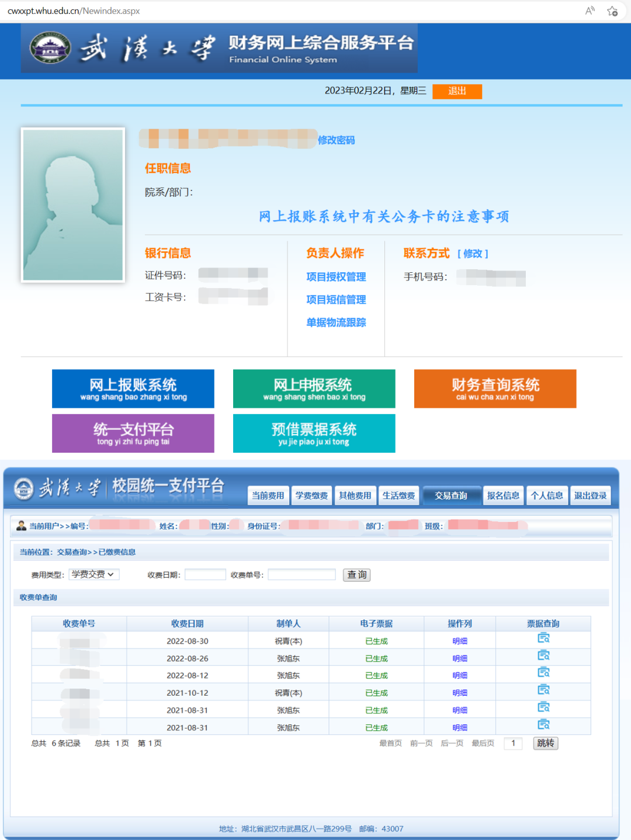Image resolution: width=631 pixels, height=840 pixels.
Task: Open the 公务卡注意事项 notice link
Action: pyautogui.click(x=384, y=217)
